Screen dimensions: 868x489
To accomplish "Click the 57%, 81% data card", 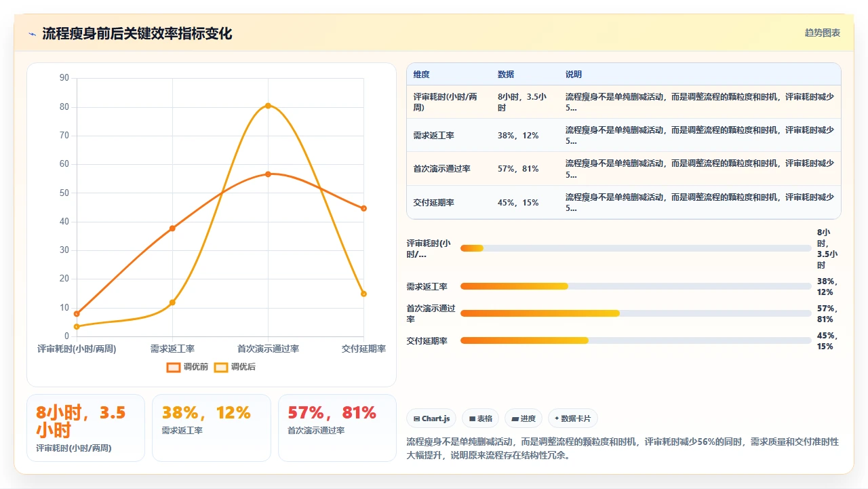I will 337,428.
